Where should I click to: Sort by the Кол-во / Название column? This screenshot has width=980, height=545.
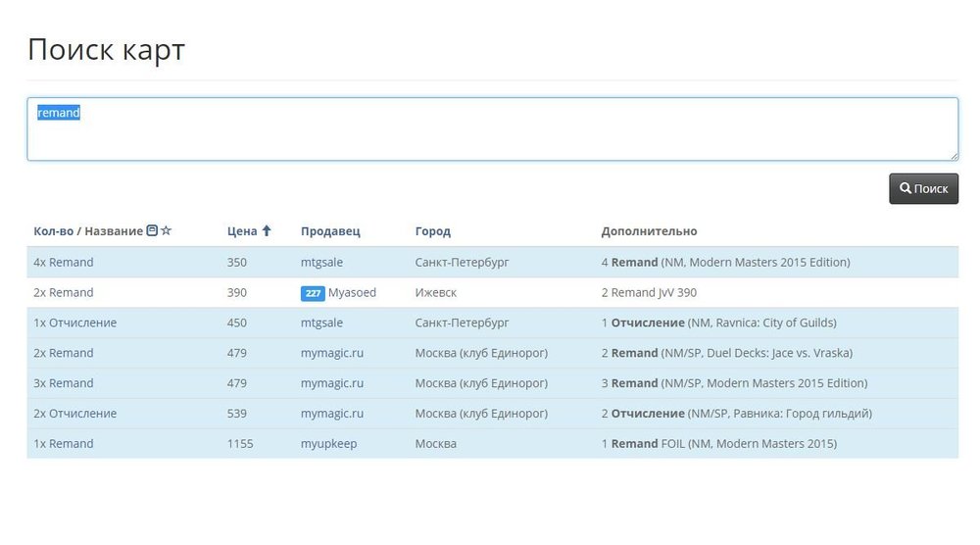[87, 231]
